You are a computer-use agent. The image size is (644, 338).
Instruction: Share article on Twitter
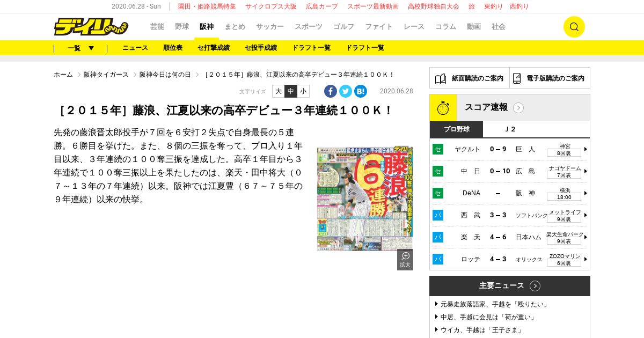346,91
